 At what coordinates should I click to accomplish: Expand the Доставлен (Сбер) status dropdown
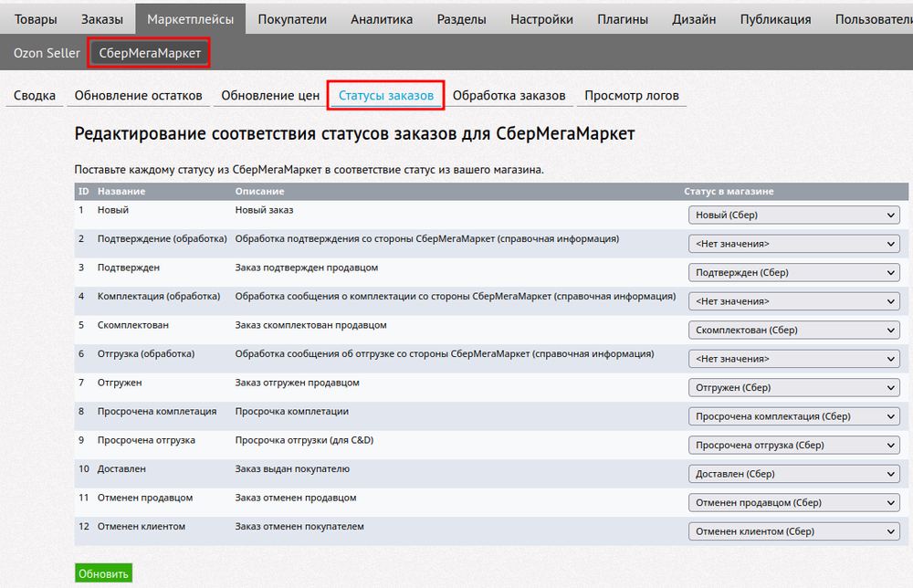793,474
